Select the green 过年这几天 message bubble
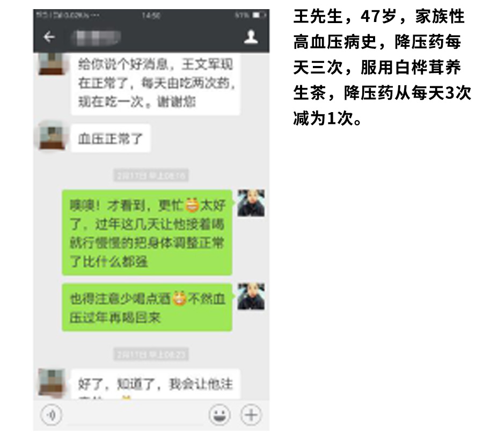This screenshot has width=483, height=448. coord(147,232)
